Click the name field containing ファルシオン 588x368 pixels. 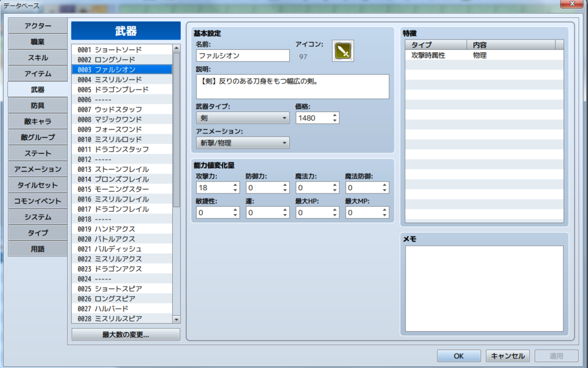click(x=241, y=55)
